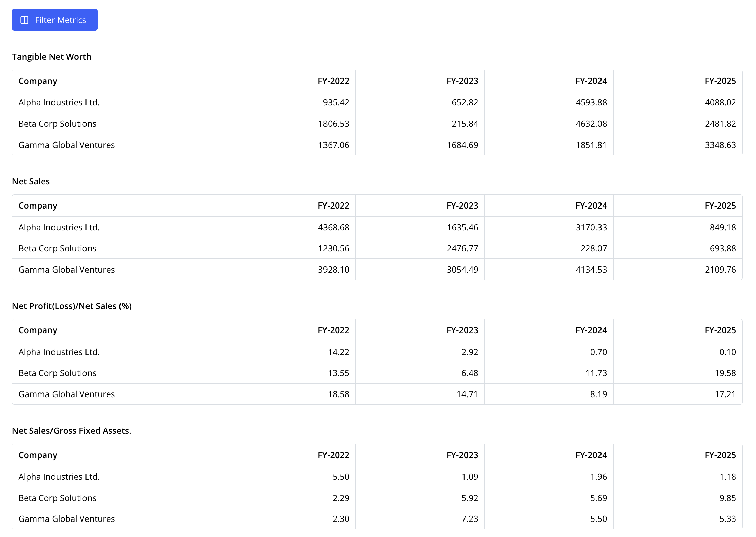Click FY-2022 header in Tangible Net Worth table
The height and width of the screenshot is (537, 756).
(x=333, y=81)
